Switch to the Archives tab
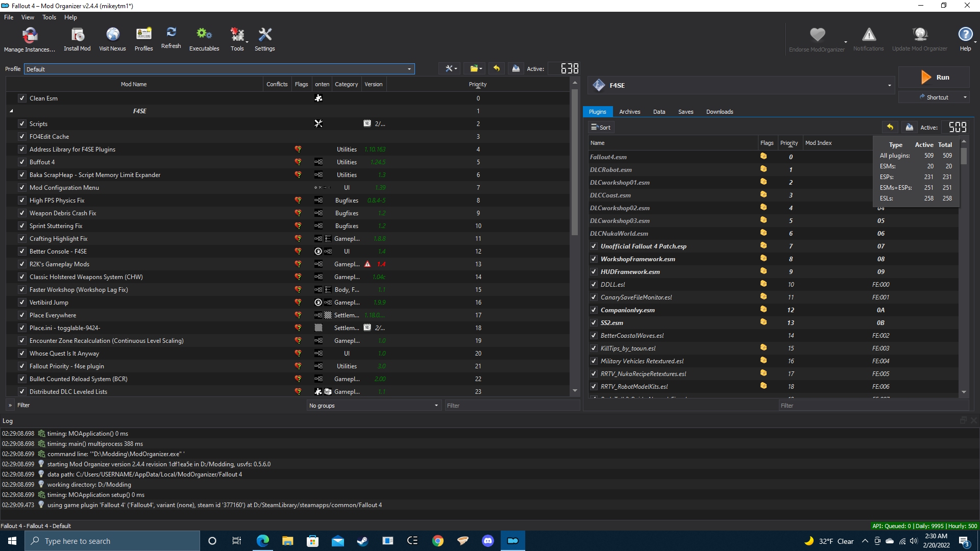 [x=629, y=112]
